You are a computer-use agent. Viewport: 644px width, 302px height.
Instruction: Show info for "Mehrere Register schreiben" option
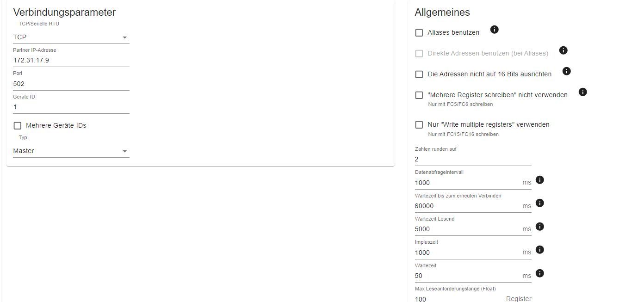(583, 92)
